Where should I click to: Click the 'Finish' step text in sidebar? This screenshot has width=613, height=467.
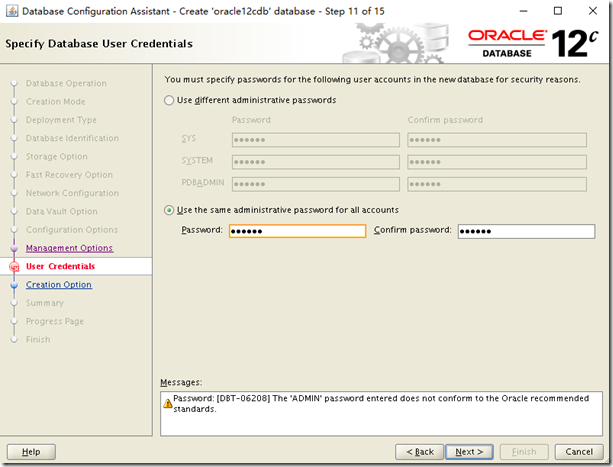38,340
